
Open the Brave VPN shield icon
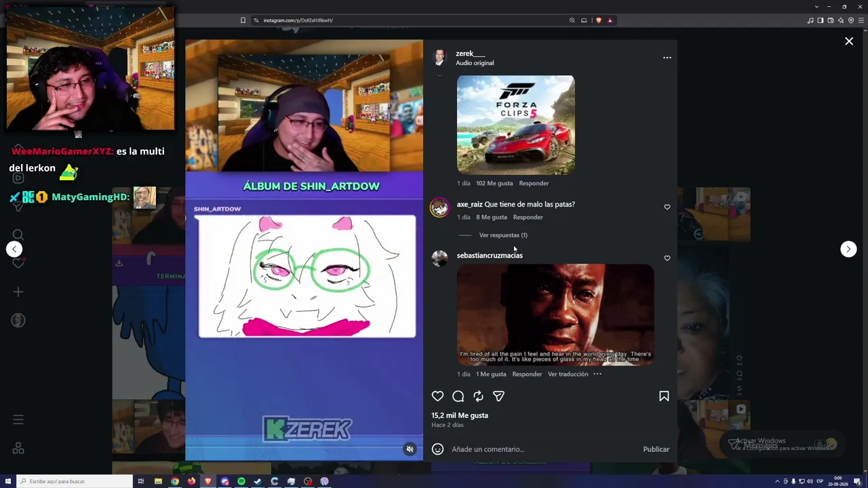click(851, 20)
